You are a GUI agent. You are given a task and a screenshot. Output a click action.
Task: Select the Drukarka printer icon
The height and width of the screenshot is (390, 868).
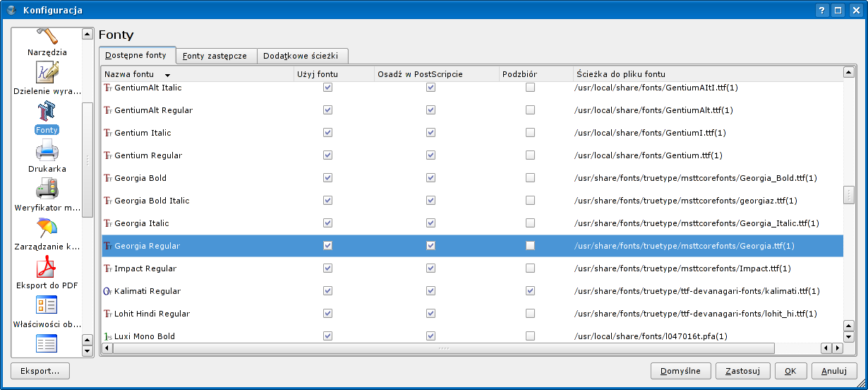coord(47,151)
